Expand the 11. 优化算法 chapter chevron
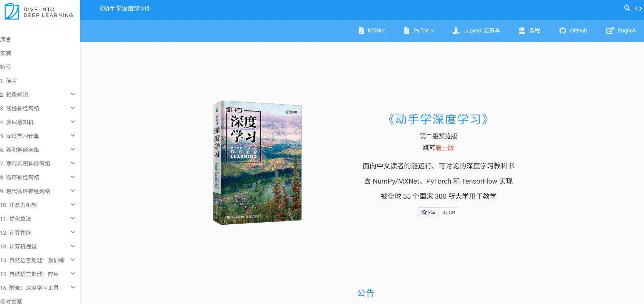644x304 pixels. [73, 218]
